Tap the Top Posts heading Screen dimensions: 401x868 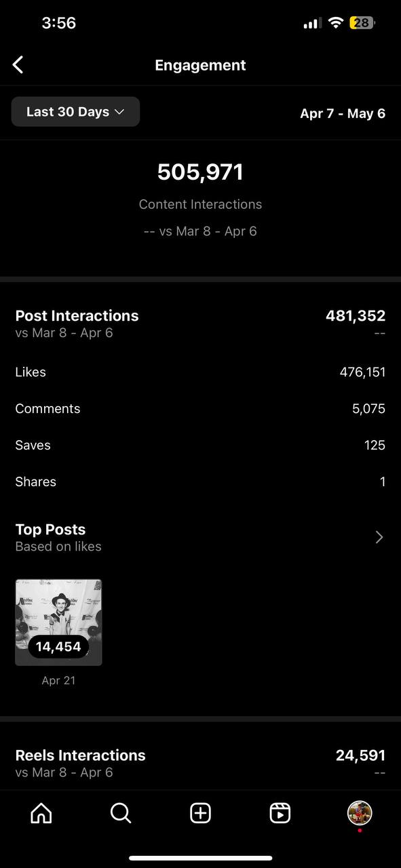click(51, 530)
